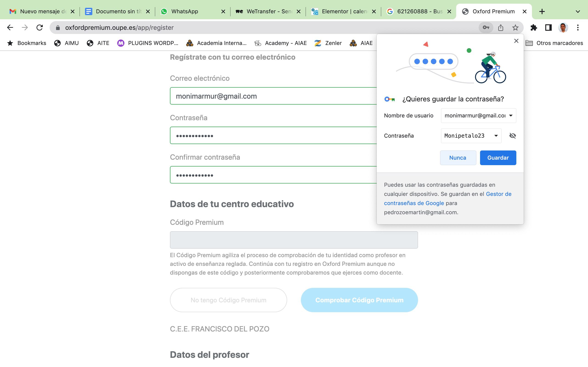Go back to previous page

click(x=10, y=28)
